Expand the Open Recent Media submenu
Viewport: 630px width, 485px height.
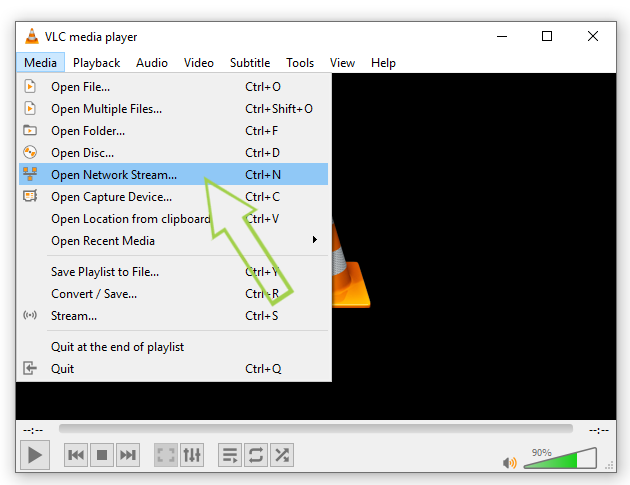pyautogui.click(x=174, y=240)
